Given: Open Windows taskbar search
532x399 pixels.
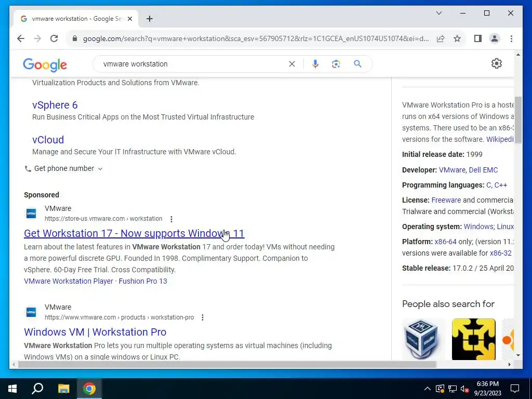Looking at the screenshot, I should coord(37,389).
